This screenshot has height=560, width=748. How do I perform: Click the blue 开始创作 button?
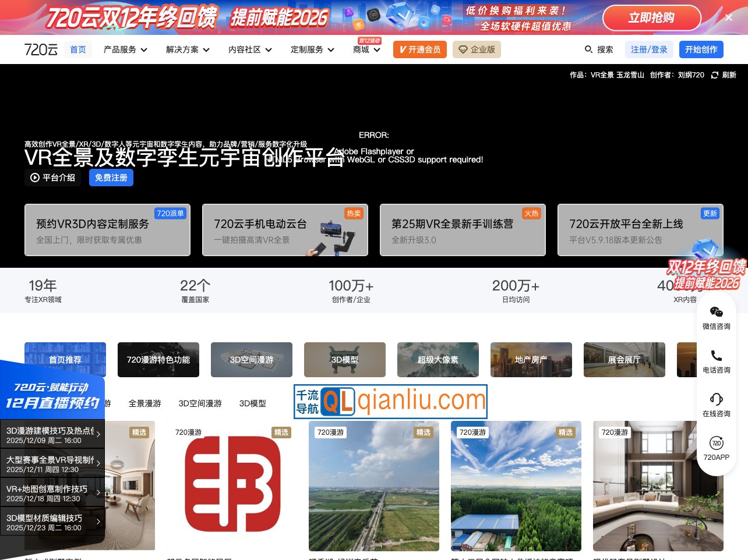click(701, 49)
